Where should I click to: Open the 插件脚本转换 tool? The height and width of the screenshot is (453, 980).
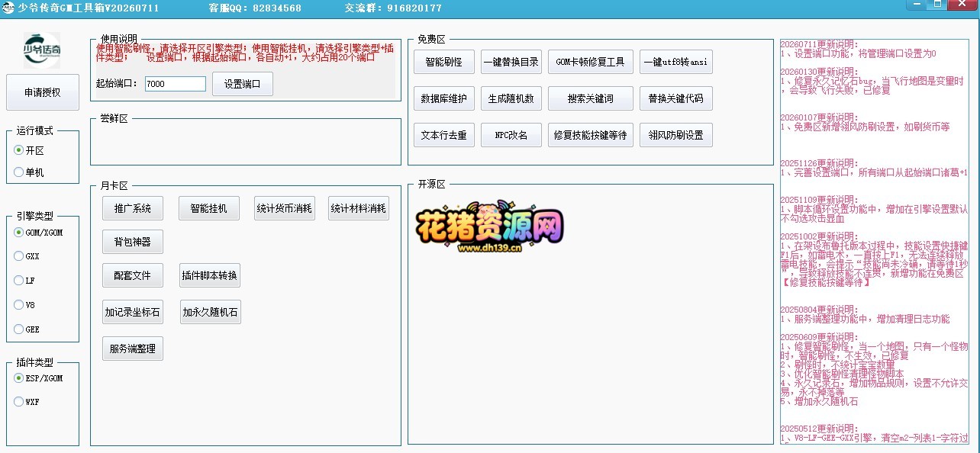[x=209, y=275]
